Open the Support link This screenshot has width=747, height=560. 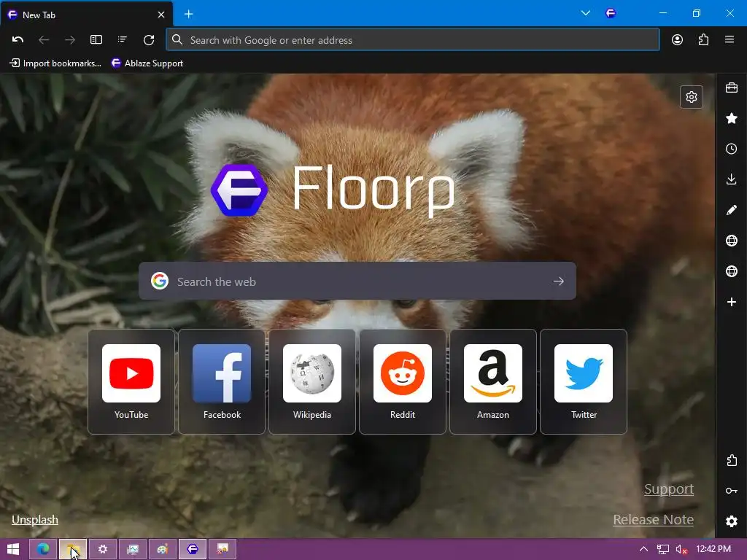(x=669, y=489)
